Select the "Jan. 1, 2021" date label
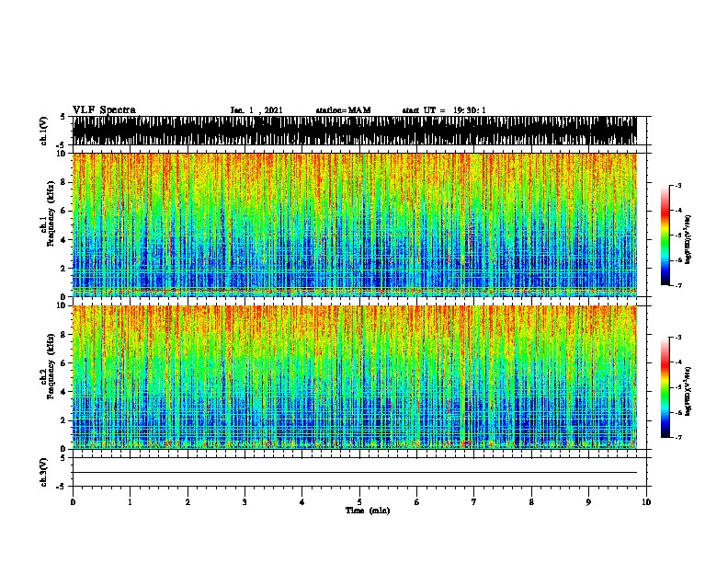Image resolution: width=728 pixels, height=563 pixels. pyautogui.click(x=256, y=110)
